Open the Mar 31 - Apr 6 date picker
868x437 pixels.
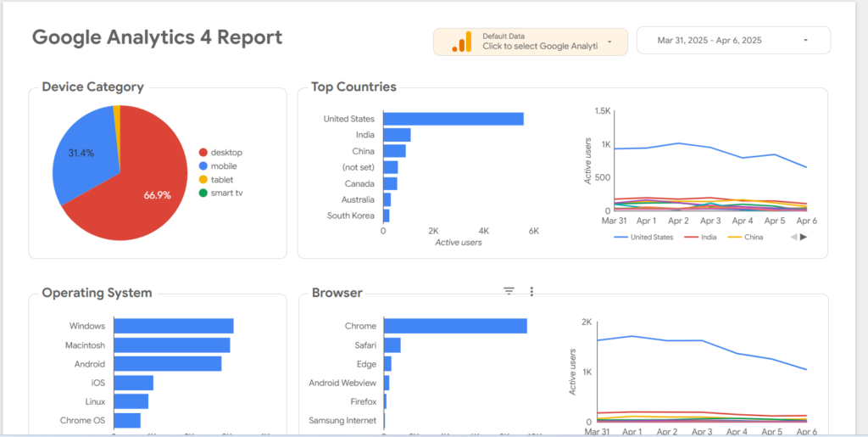click(x=709, y=40)
